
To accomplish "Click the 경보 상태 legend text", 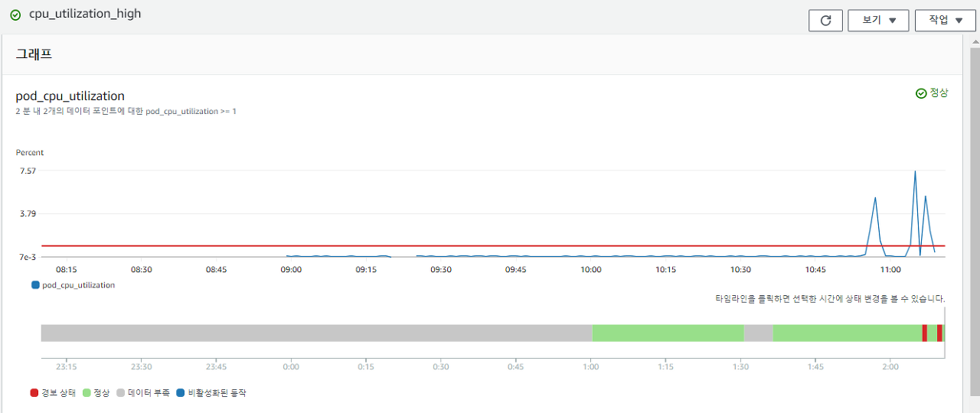I will point(58,393).
